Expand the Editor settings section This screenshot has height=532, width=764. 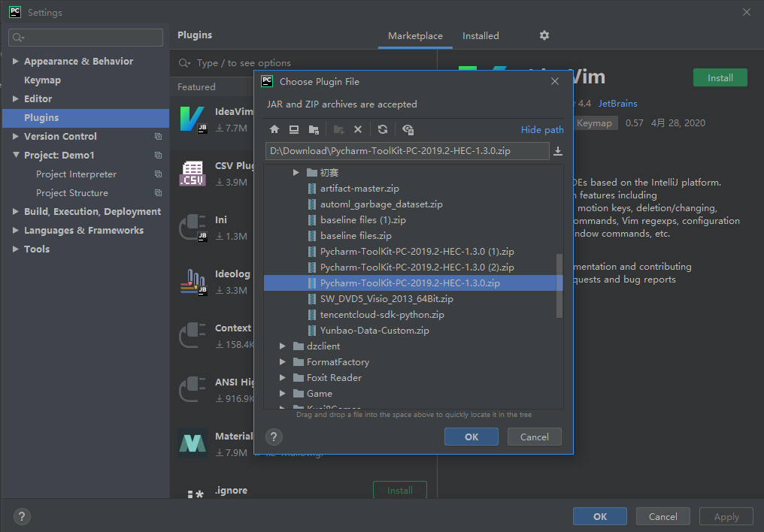[16, 98]
